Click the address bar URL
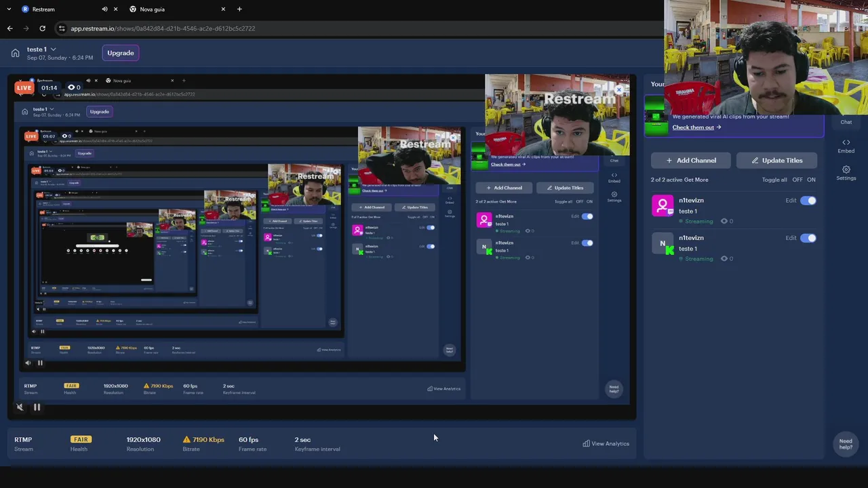 coord(163,28)
